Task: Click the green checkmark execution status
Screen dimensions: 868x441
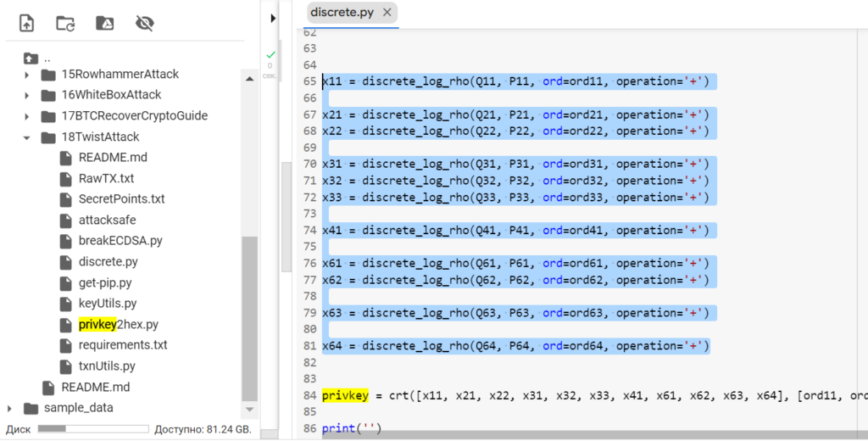Action: [270, 55]
